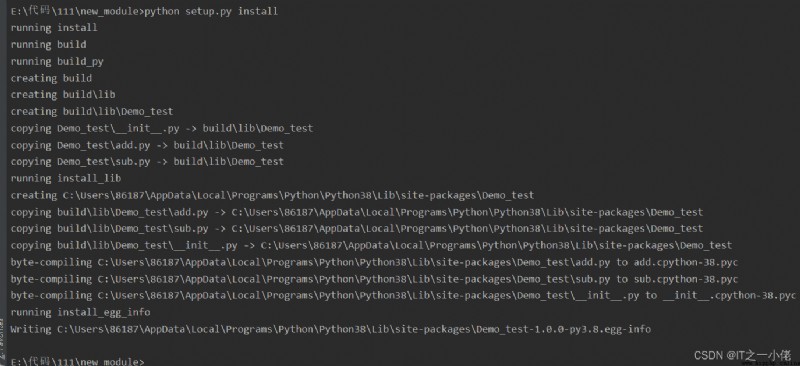The image size is (800, 366).
Task: Click the 'running install_egg_info' output line
Action: pos(81,312)
